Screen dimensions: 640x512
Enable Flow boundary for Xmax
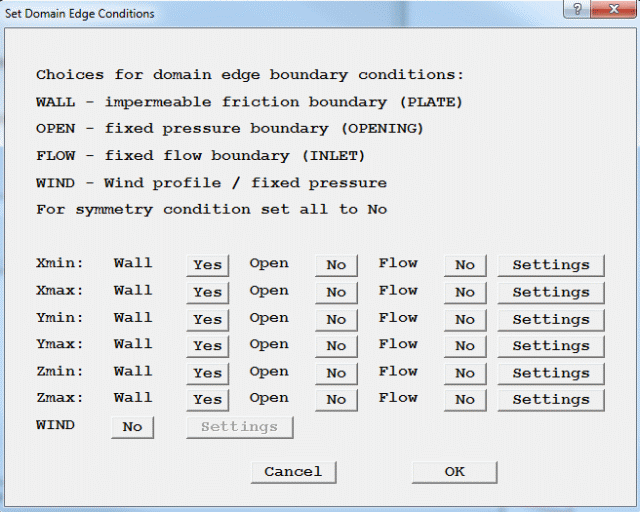(465, 292)
